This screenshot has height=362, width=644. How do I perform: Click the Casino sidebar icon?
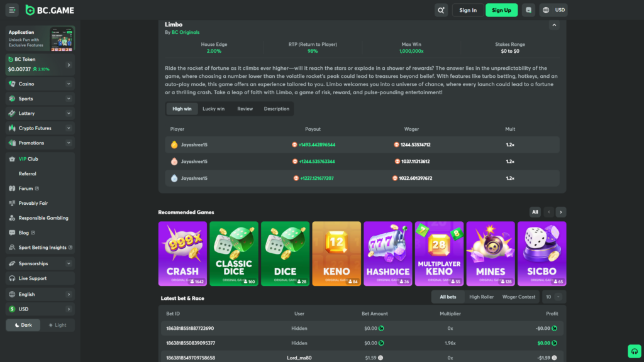coord(12,84)
